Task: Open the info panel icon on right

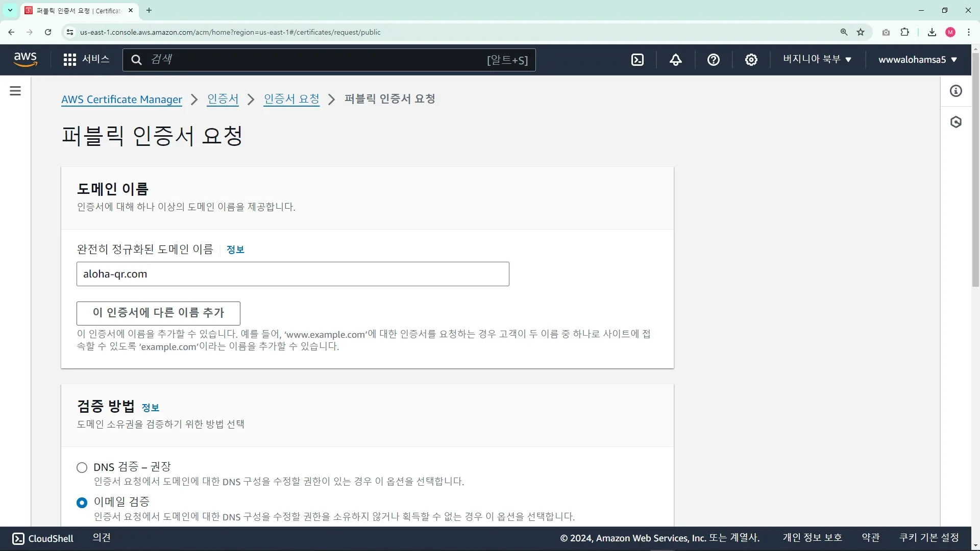Action: 955,91
